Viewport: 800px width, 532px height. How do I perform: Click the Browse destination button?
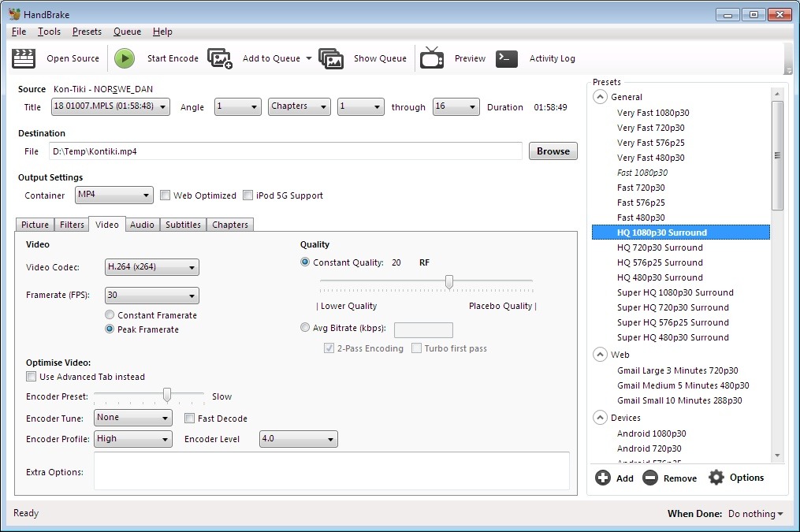click(x=553, y=151)
